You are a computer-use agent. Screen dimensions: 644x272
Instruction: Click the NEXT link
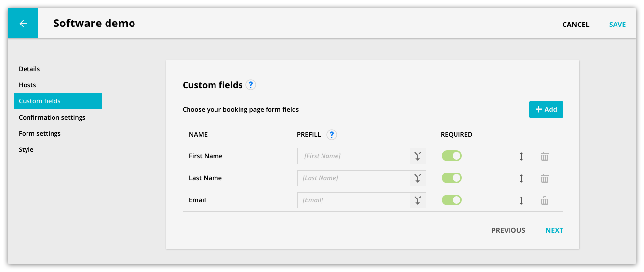554,230
